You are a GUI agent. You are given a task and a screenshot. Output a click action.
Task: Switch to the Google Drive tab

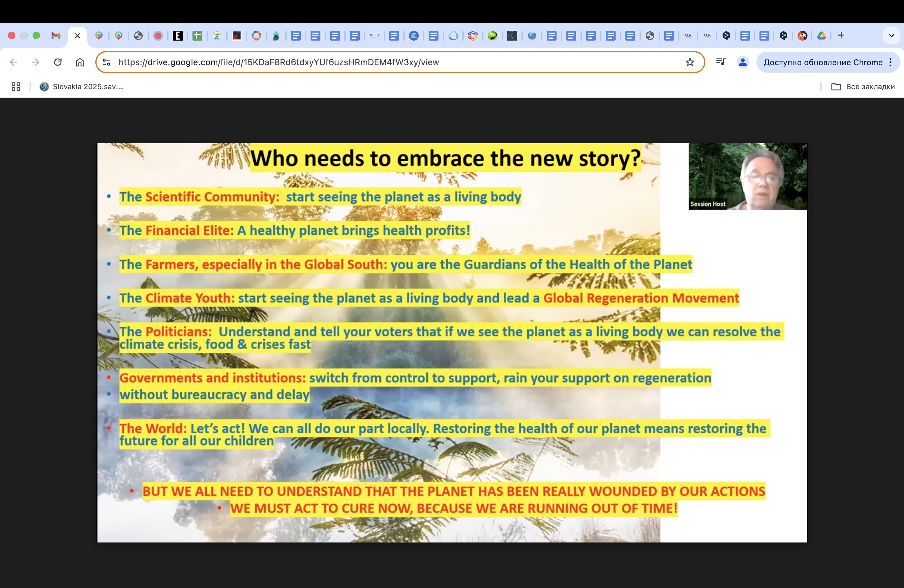click(x=822, y=36)
